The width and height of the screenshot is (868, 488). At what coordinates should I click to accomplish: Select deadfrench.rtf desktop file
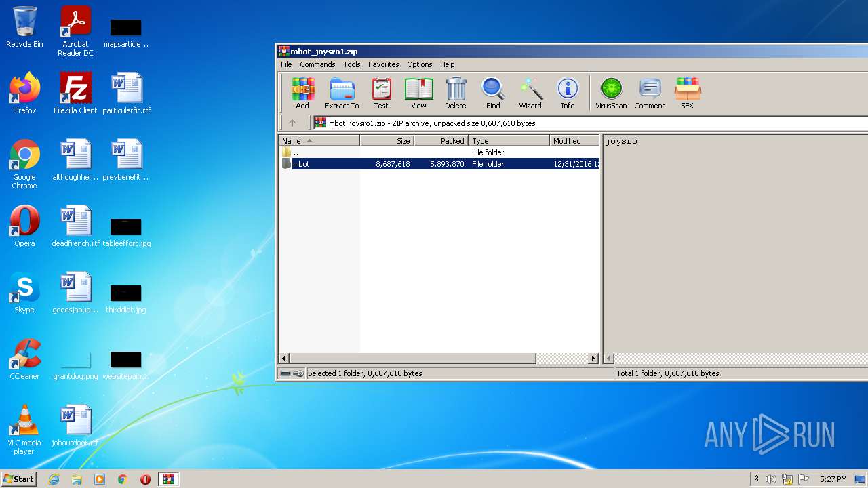tap(75, 226)
